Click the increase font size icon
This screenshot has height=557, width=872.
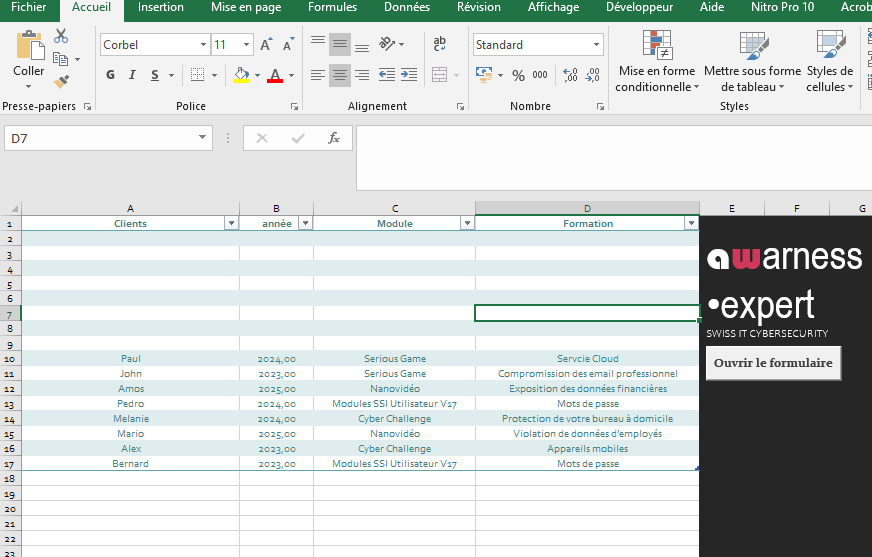tap(266, 45)
